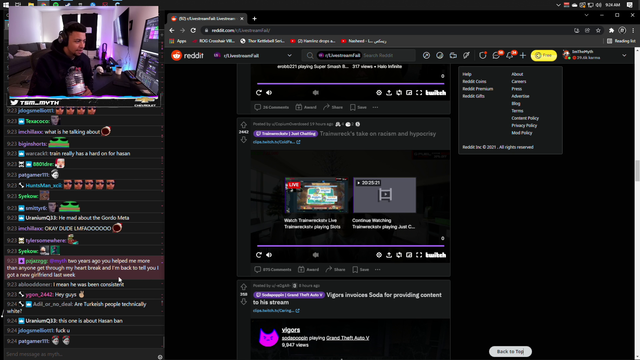This screenshot has width=640, height=360.
Task: Adjust volume on the Trainwreck clip player
Action: click(x=269, y=255)
